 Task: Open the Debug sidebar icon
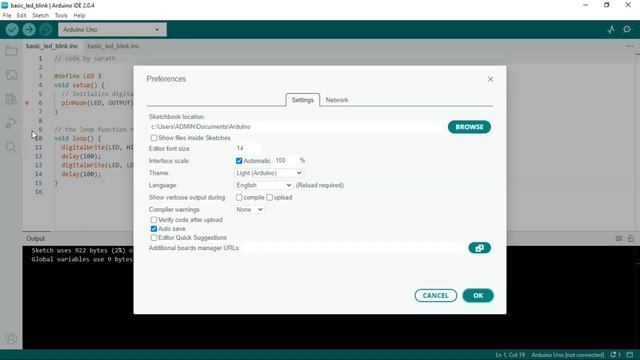click(x=11, y=123)
